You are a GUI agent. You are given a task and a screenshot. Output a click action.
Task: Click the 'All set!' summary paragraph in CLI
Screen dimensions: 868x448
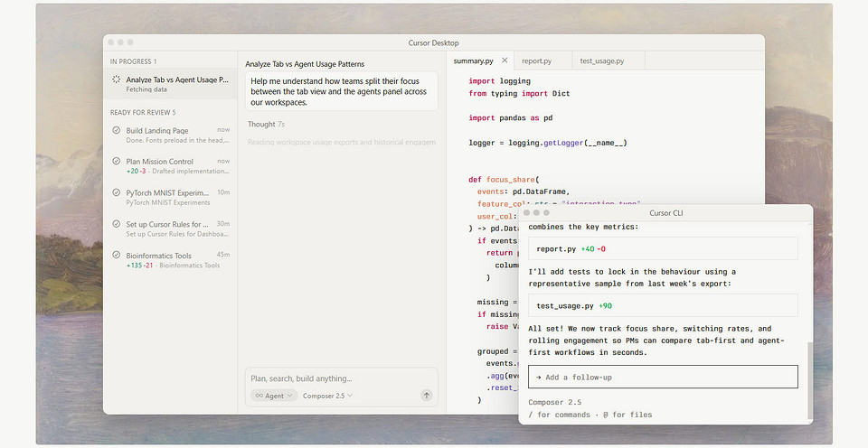tap(656, 341)
